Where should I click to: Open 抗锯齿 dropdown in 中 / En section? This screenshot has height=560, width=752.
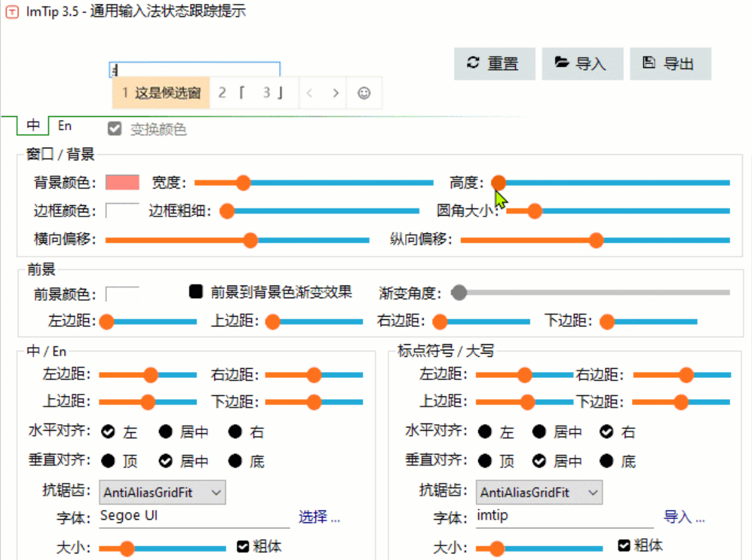(162, 492)
